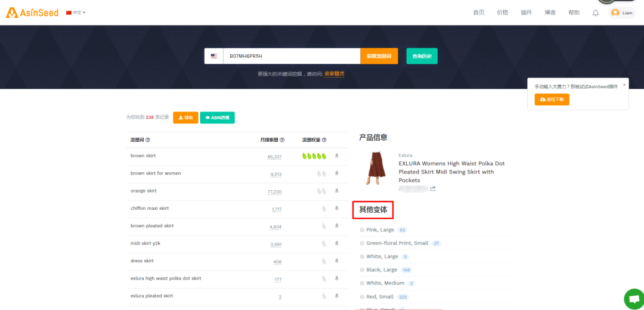The image size is (644, 310).
Task: Click the keyword brown skirt
Action: tap(143, 156)
